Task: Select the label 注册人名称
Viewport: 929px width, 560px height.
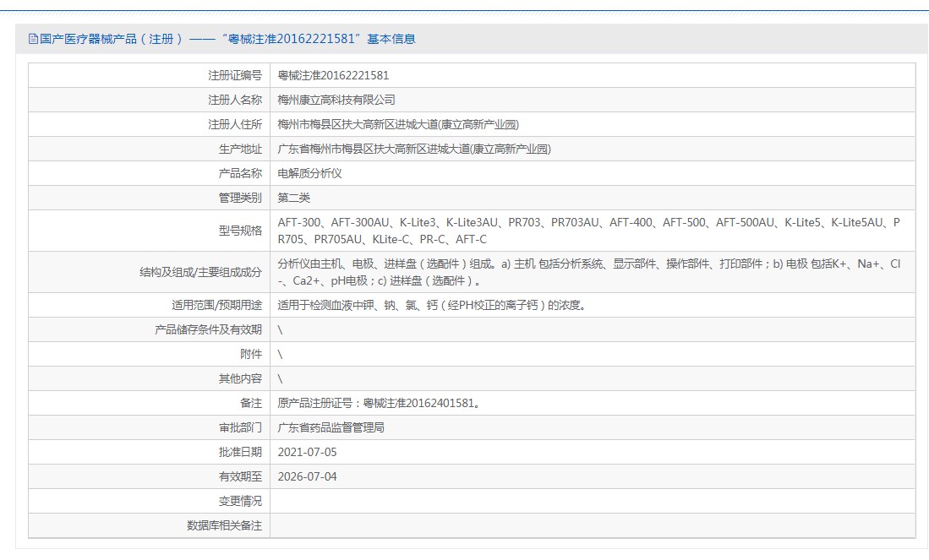Action: tap(235, 100)
